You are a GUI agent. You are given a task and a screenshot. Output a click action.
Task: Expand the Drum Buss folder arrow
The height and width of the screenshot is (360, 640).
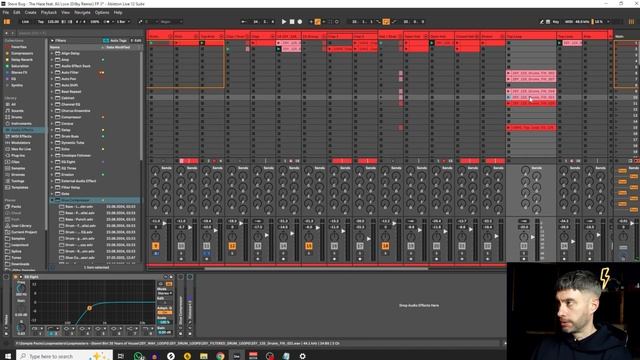(52, 136)
